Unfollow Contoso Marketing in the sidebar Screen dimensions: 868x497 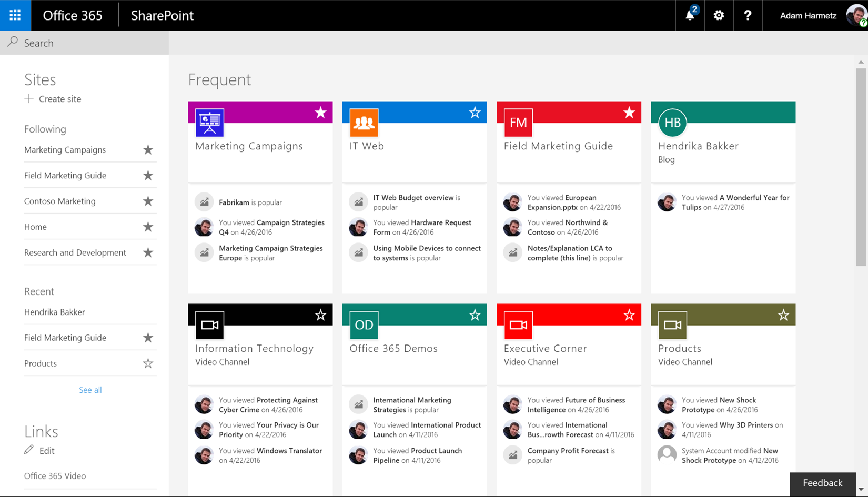[x=148, y=201]
